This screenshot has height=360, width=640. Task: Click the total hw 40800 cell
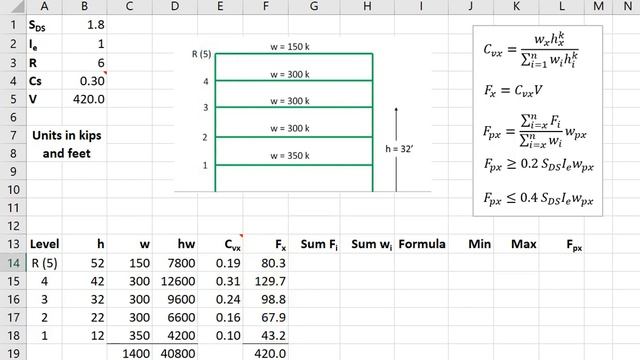(175, 353)
